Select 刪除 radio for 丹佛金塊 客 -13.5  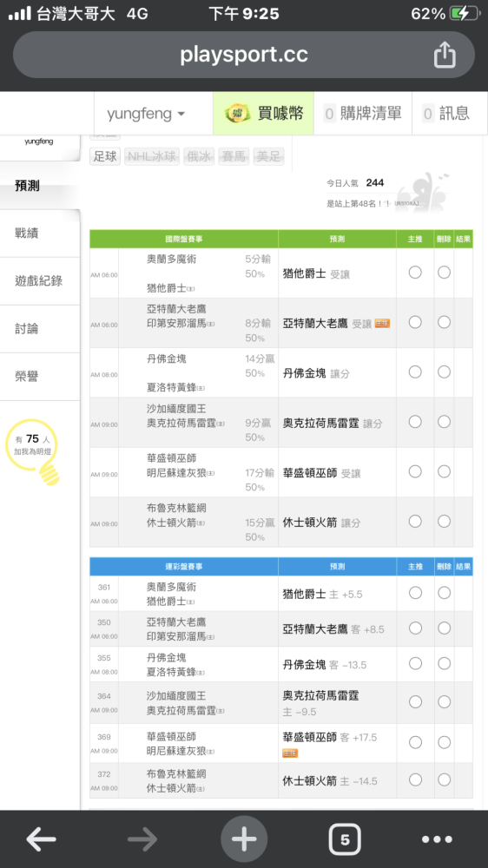(x=444, y=664)
